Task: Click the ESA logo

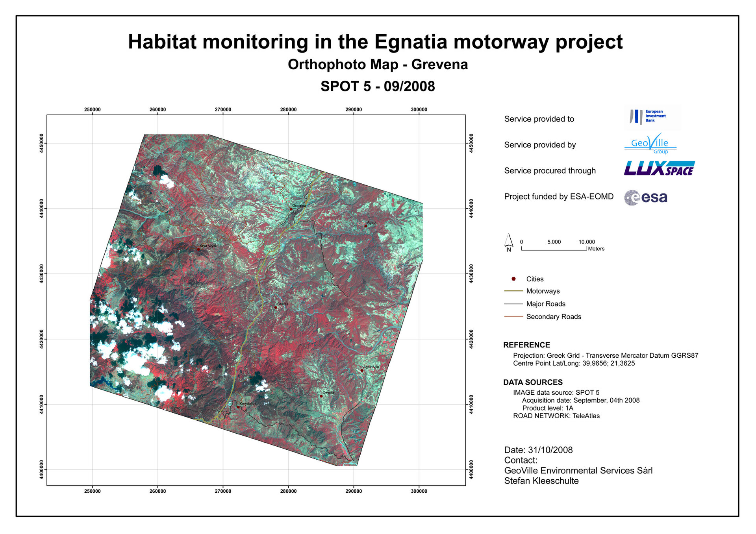Action: click(646, 198)
